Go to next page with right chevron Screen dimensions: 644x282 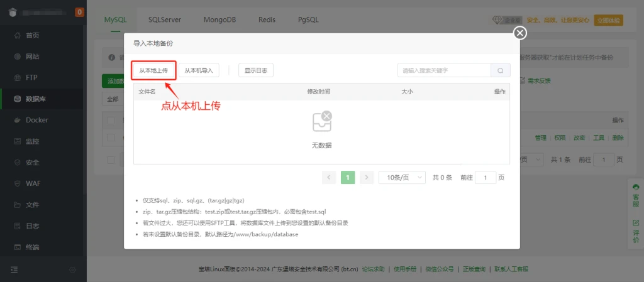(x=367, y=178)
